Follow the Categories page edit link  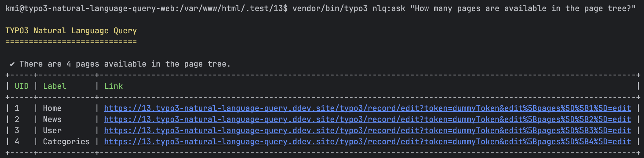tap(367, 142)
